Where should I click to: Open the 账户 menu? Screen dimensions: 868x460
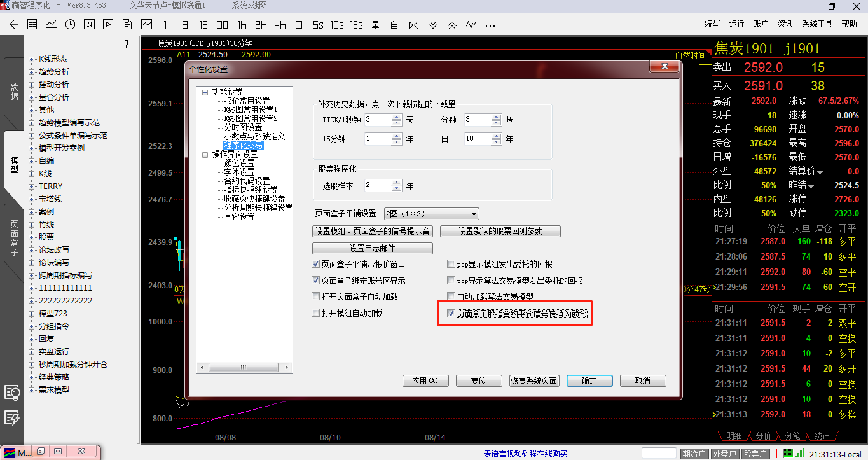click(761, 24)
